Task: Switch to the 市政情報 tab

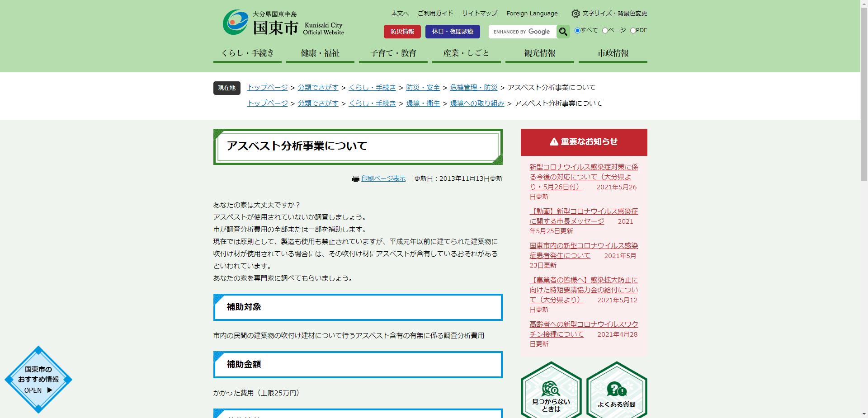Action: click(612, 53)
